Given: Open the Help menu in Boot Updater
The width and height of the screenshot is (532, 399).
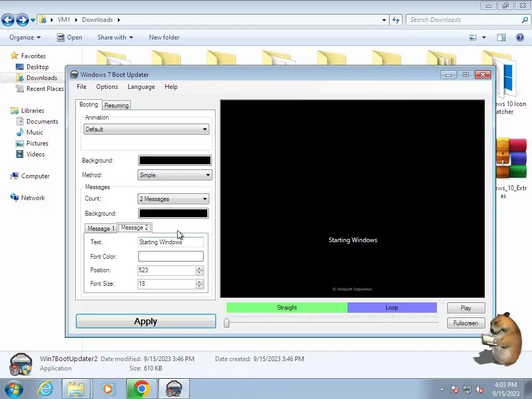Looking at the screenshot, I should click(171, 87).
